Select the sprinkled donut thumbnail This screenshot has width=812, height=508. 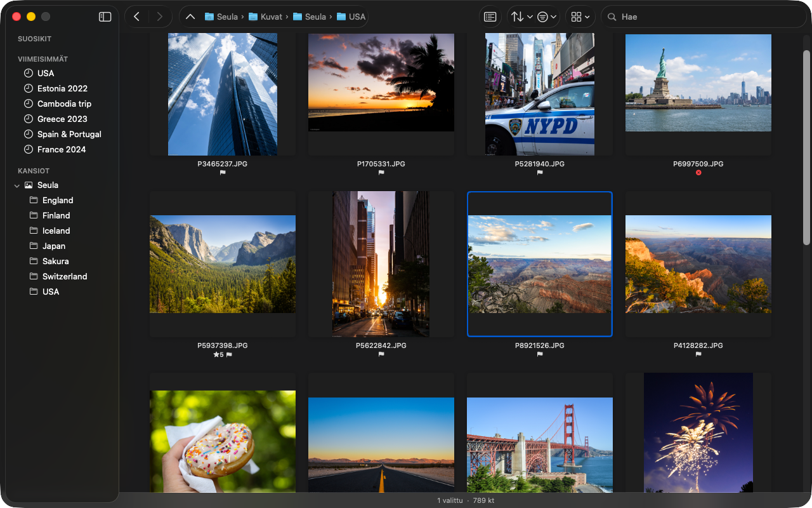point(223,441)
